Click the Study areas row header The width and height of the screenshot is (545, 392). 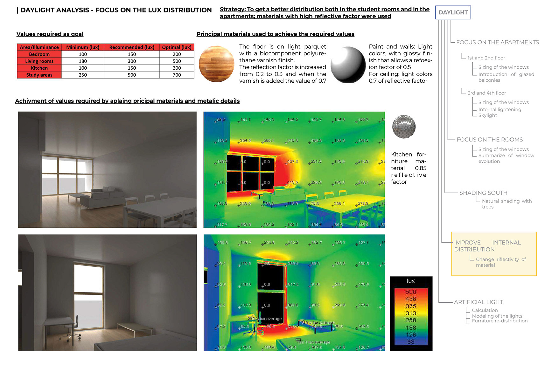[39, 75]
